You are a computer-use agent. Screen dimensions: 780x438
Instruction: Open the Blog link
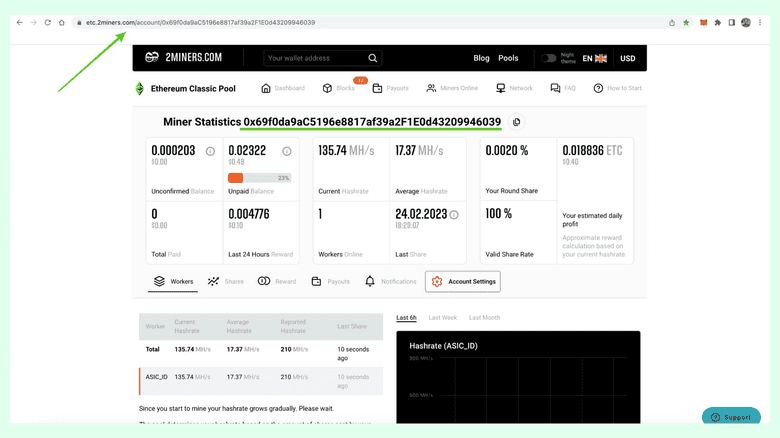481,58
